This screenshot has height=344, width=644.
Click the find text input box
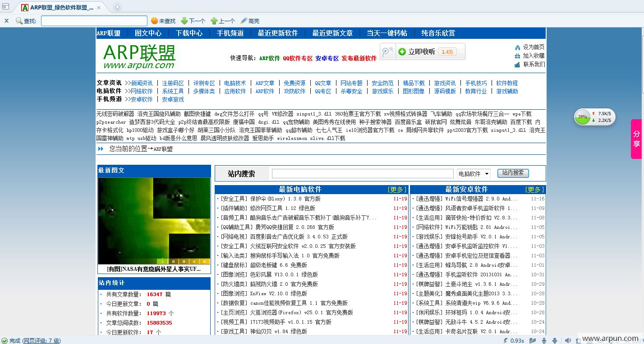[94, 21]
